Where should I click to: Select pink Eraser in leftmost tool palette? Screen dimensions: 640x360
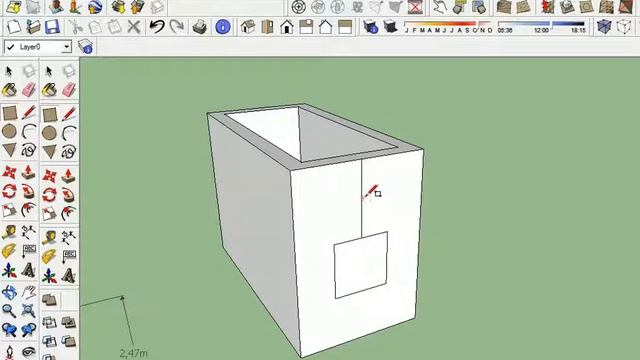[29, 90]
